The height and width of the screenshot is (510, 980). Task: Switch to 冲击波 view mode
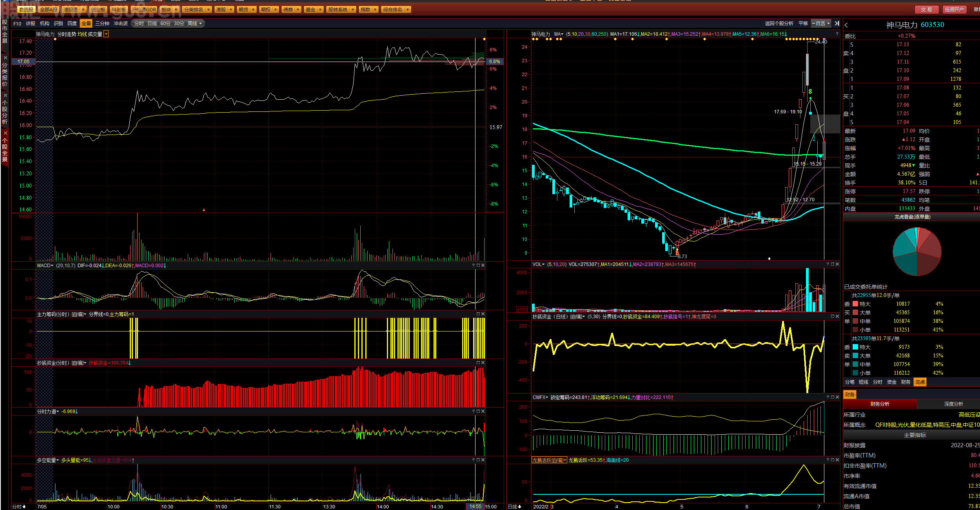point(121,24)
